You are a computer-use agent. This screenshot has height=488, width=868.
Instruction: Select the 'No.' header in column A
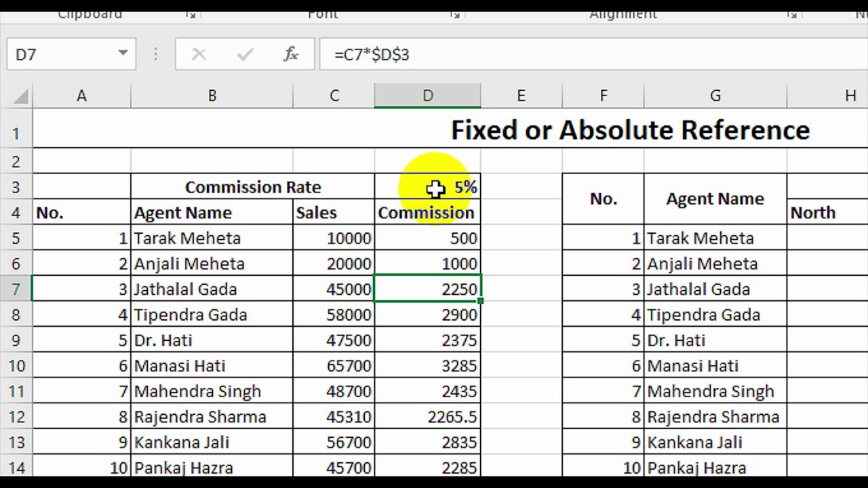point(81,213)
